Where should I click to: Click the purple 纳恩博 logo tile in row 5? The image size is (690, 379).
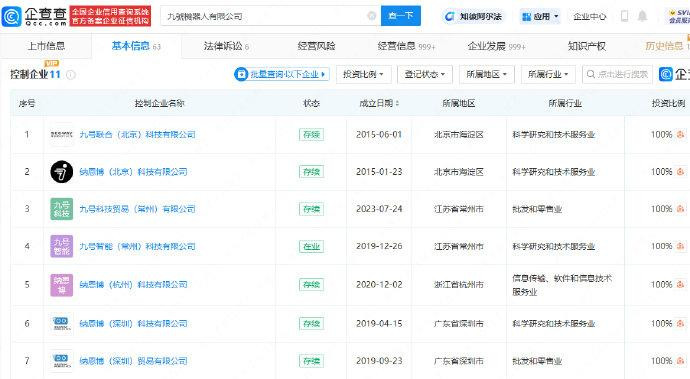62,284
